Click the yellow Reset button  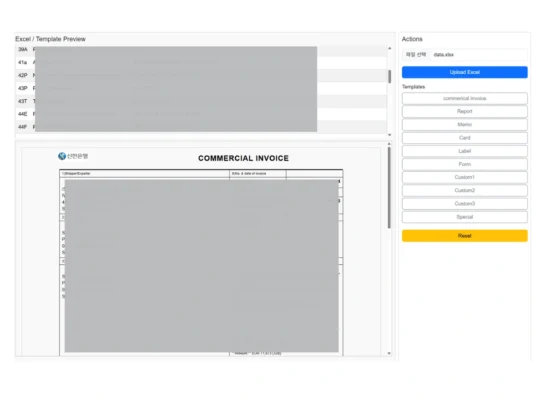point(465,236)
